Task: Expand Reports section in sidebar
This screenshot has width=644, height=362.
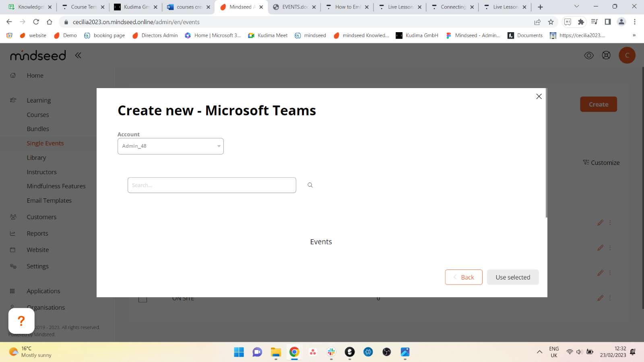Action: [x=37, y=233]
